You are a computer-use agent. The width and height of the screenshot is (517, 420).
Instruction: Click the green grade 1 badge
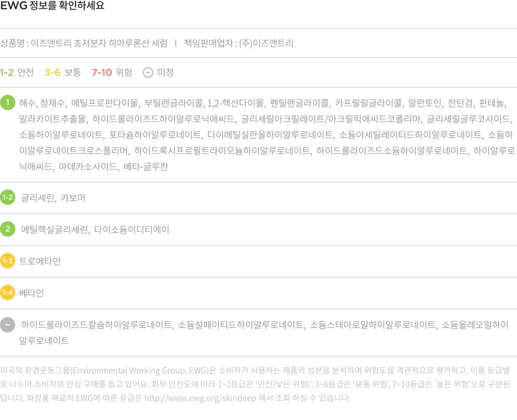pos(8,103)
